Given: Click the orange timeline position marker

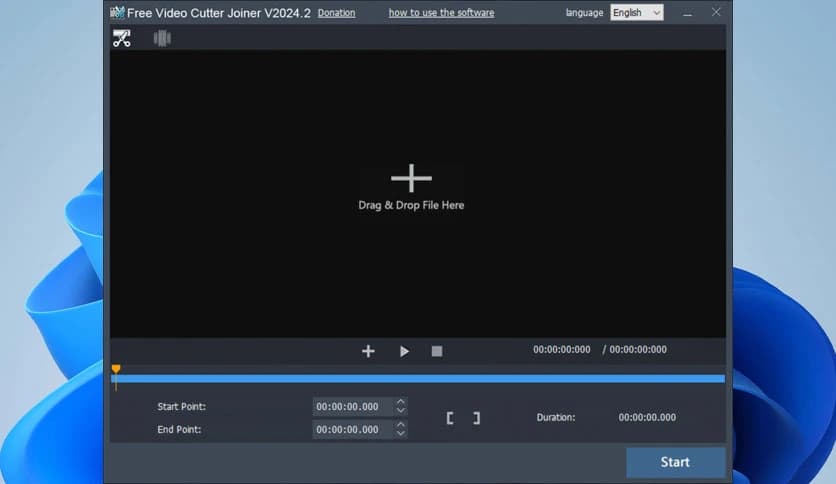Looking at the screenshot, I should pos(116,369).
